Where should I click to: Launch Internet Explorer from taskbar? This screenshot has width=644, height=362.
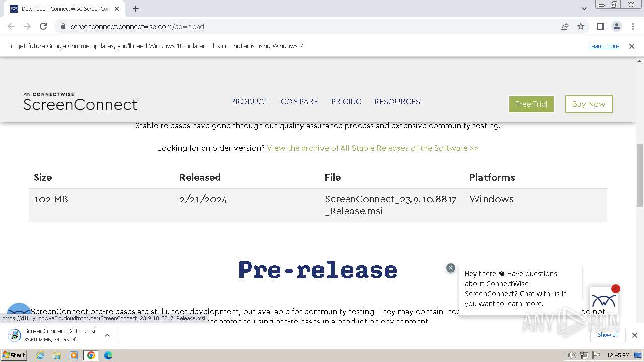[x=40, y=355]
